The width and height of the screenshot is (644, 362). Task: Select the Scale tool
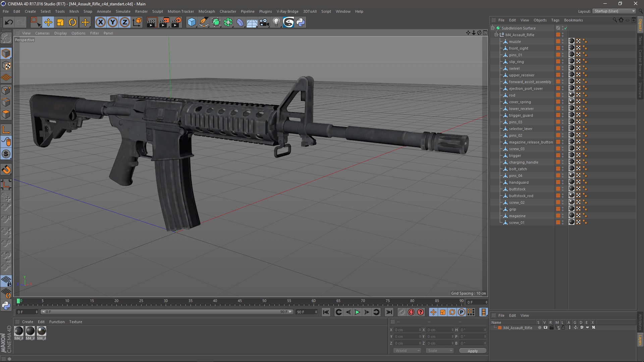(60, 22)
